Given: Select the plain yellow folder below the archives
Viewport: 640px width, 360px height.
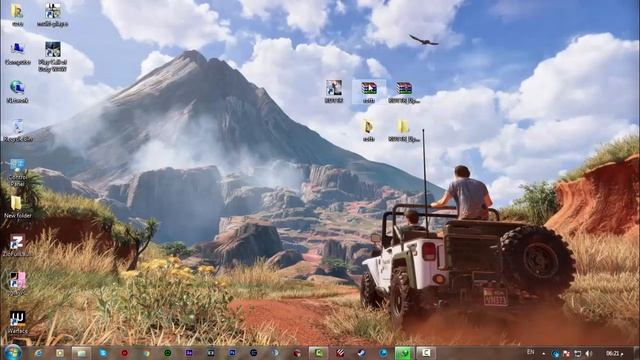Looking at the screenshot, I should 403,131.
